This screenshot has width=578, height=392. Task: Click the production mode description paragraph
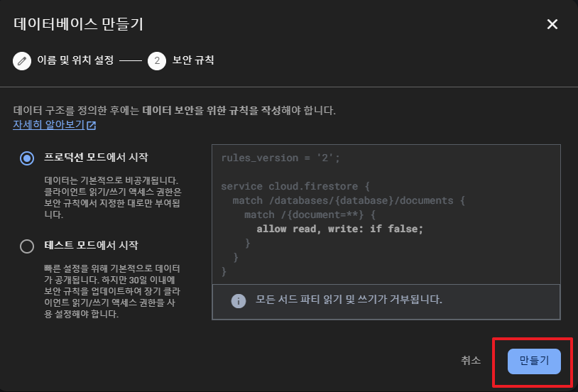coord(113,197)
